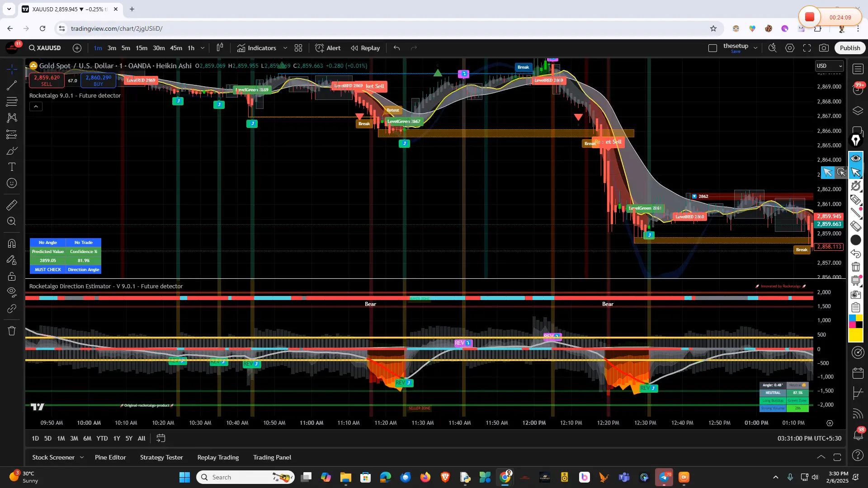Viewport: 868px width, 488px height.
Task: Open the Pine Editor tab
Action: [110, 457]
